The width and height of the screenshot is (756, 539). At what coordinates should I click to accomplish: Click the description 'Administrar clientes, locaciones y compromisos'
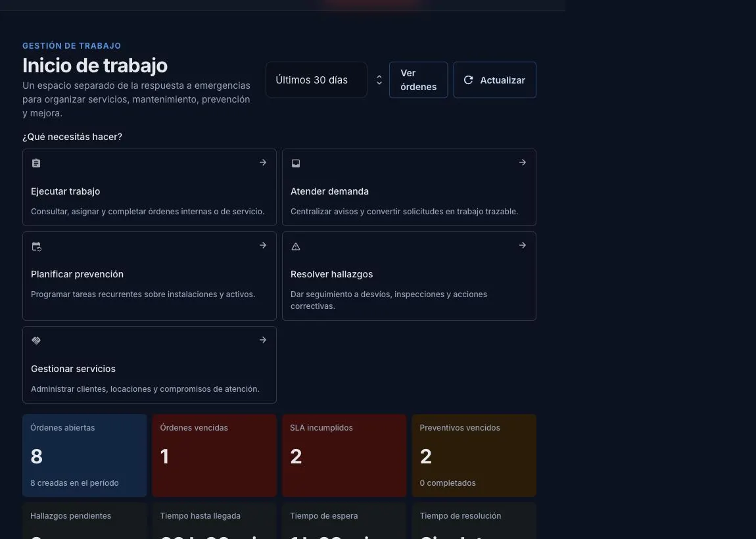pos(145,389)
